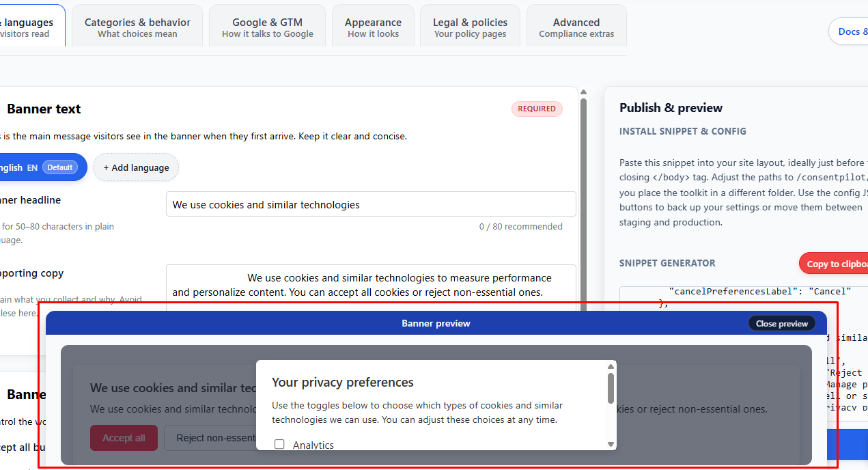The height and width of the screenshot is (470, 868).
Task: Enable the Analytics checkbox
Action: [279, 444]
